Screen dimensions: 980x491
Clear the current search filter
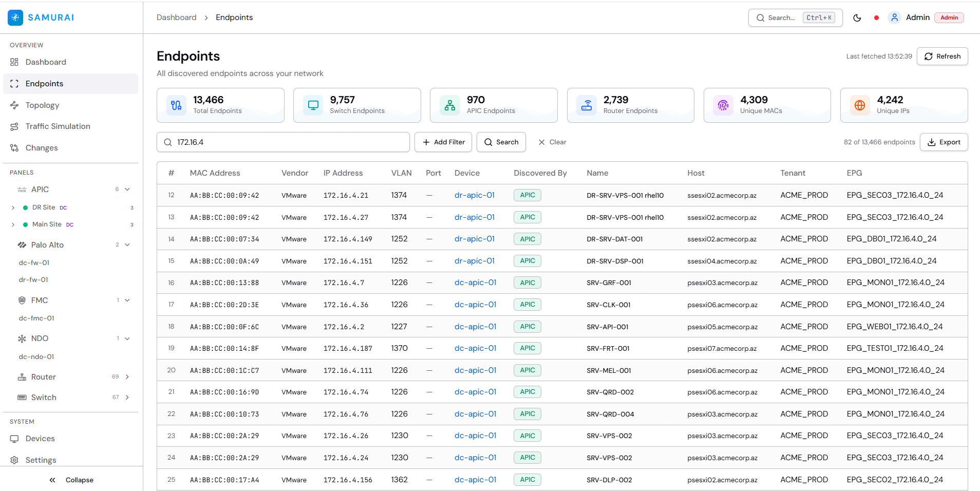coord(552,142)
